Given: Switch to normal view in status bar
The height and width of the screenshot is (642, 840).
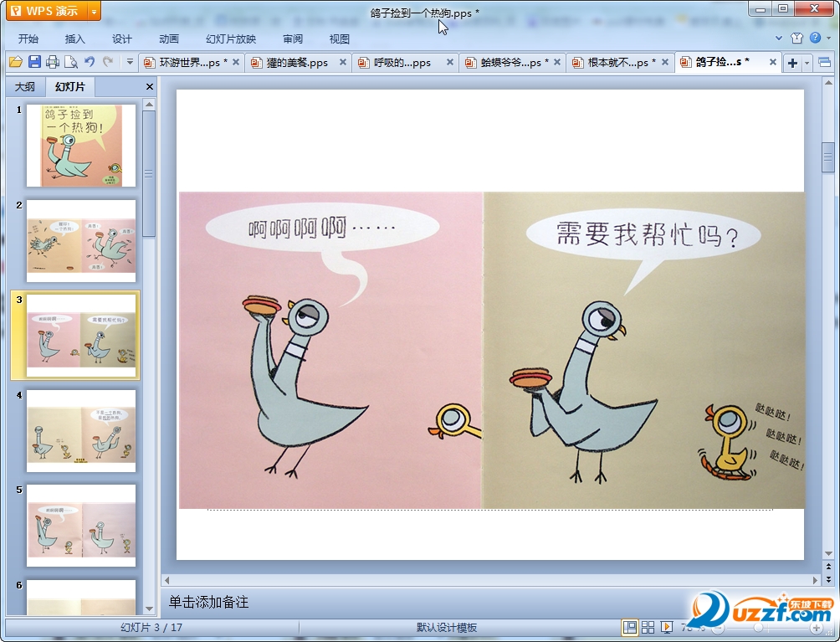Looking at the screenshot, I should (x=629, y=627).
